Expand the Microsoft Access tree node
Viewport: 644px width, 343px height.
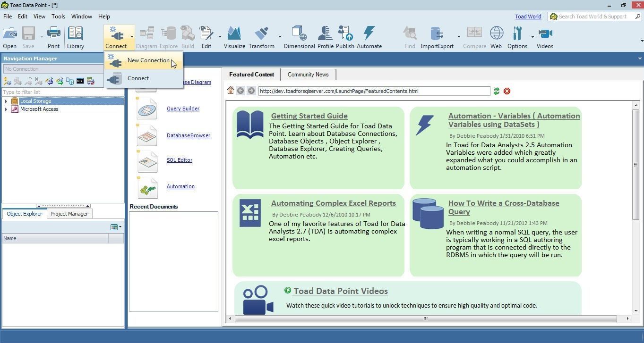point(6,109)
